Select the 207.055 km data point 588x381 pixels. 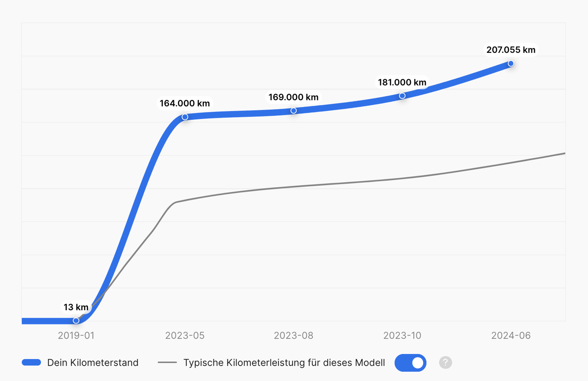(511, 64)
